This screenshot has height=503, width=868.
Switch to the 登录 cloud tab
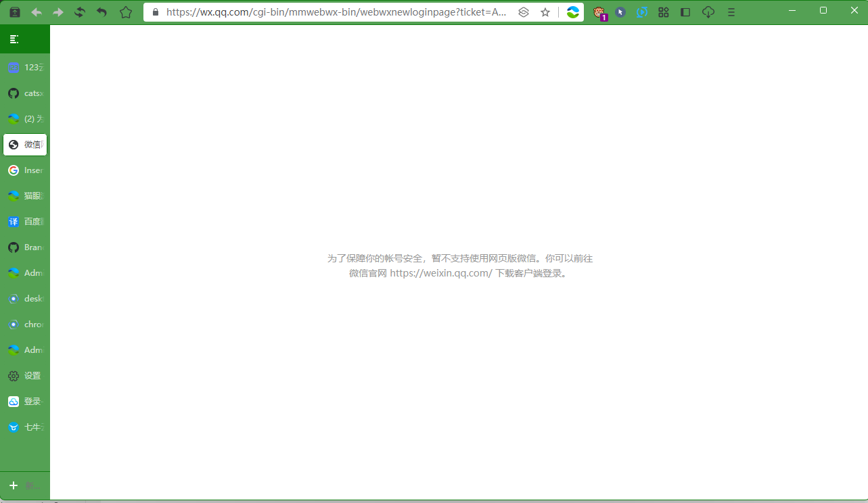(x=25, y=402)
